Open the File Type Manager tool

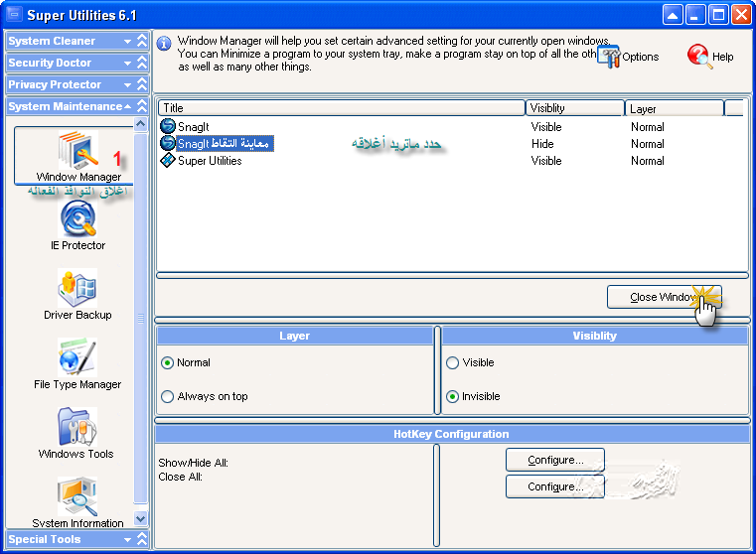pyautogui.click(x=77, y=357)
